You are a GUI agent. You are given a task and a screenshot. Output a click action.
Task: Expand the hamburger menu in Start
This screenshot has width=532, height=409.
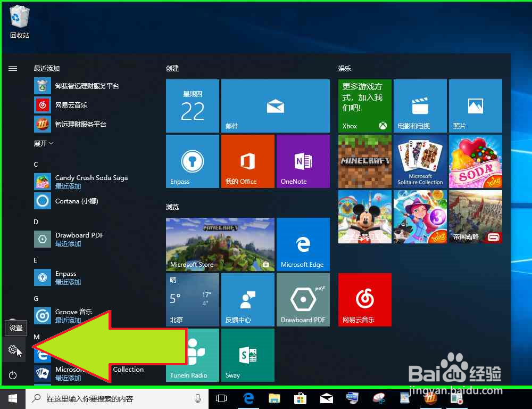[13, 69]
